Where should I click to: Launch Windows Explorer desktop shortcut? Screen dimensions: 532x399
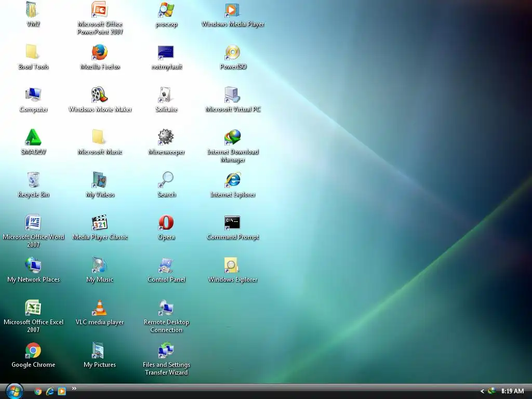(233, 265)
